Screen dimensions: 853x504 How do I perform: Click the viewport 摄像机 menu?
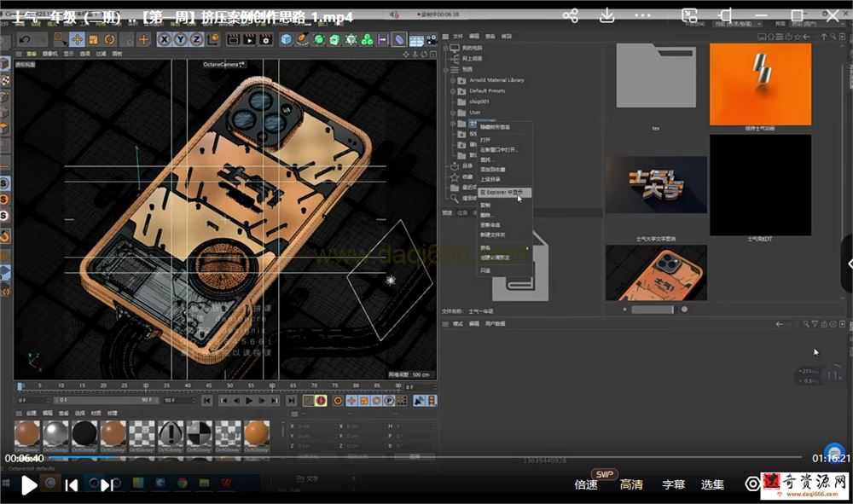coord(49,54)
